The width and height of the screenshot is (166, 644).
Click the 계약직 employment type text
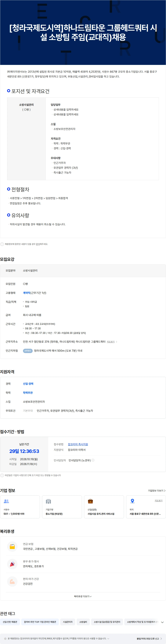[x=26, y=293]
